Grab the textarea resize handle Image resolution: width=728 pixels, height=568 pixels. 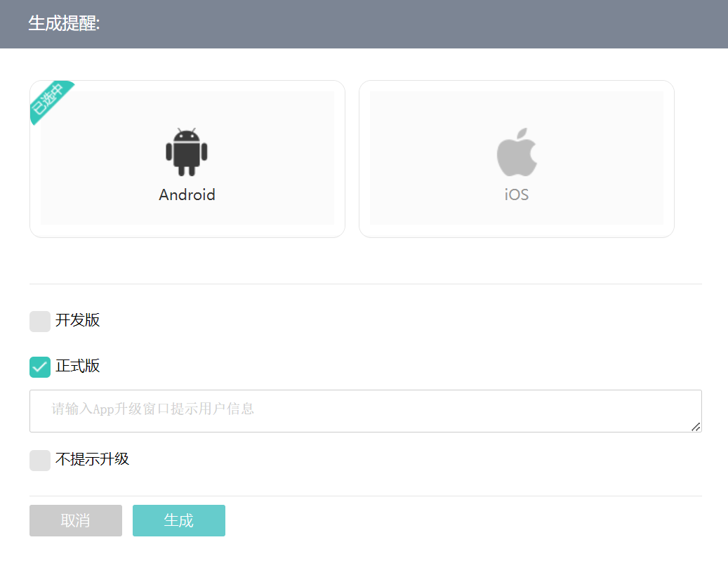pos(696,427)
